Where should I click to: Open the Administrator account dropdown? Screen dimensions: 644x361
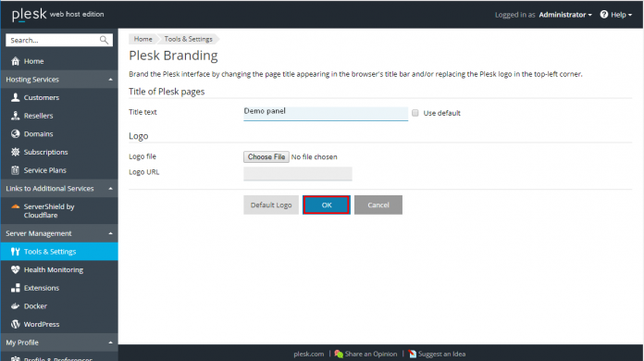[x=565, y=15]
